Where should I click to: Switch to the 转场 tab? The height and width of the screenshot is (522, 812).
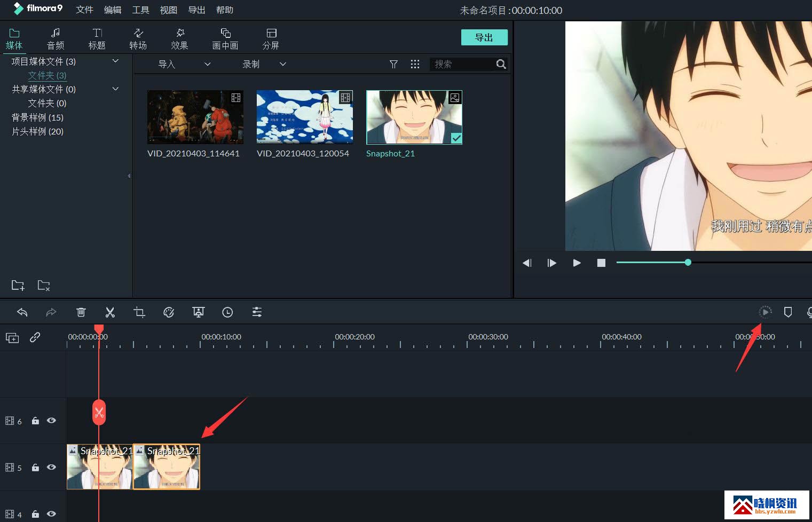tap(138, 39)
